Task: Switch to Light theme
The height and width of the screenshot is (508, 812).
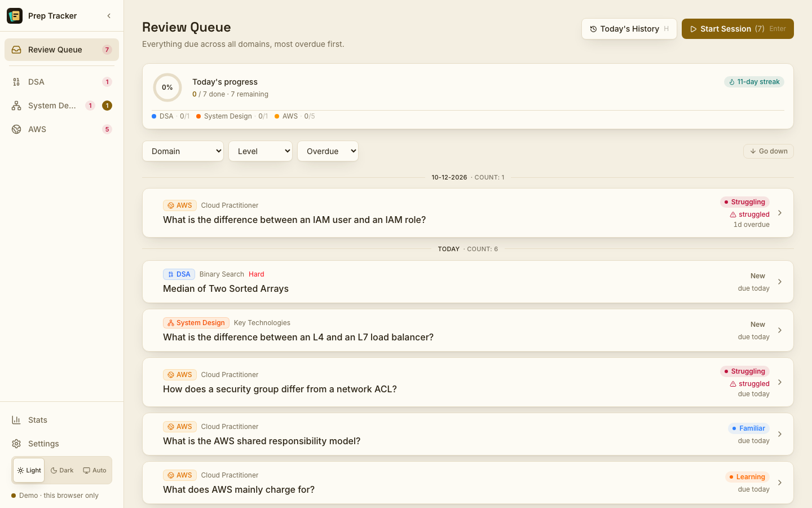Action: [29, 470]
